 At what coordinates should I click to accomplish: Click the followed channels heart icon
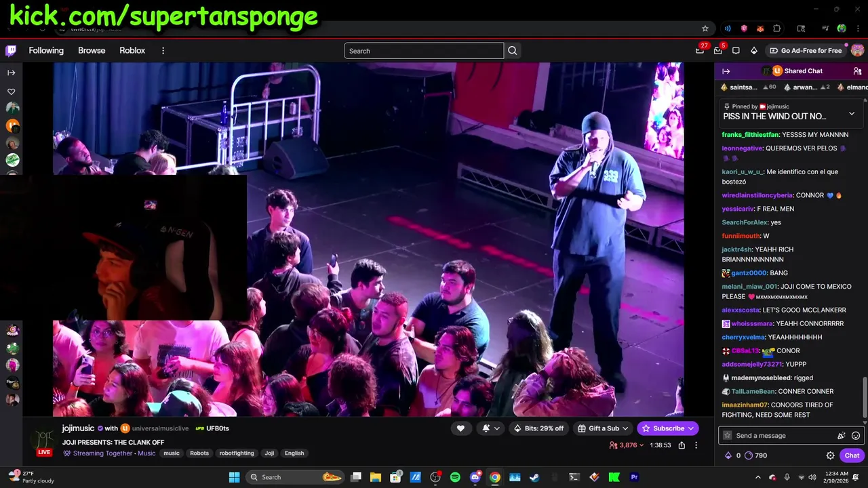click(11, 91)
